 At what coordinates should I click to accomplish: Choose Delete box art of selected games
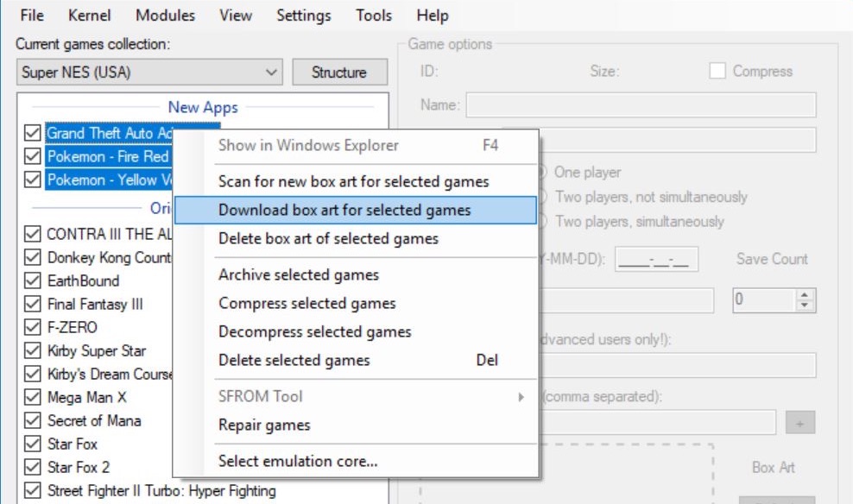356,239
